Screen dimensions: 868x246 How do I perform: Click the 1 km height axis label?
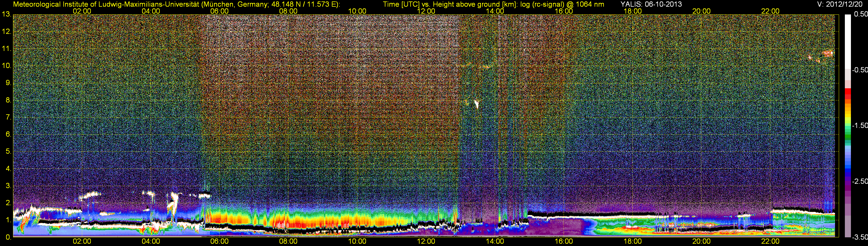point(8,220)
